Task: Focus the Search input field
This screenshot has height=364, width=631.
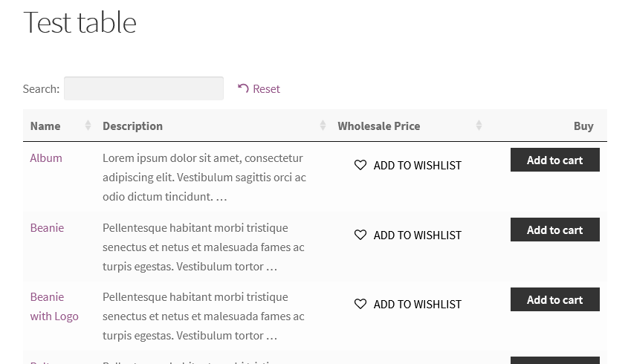Action: coord(143,88)
